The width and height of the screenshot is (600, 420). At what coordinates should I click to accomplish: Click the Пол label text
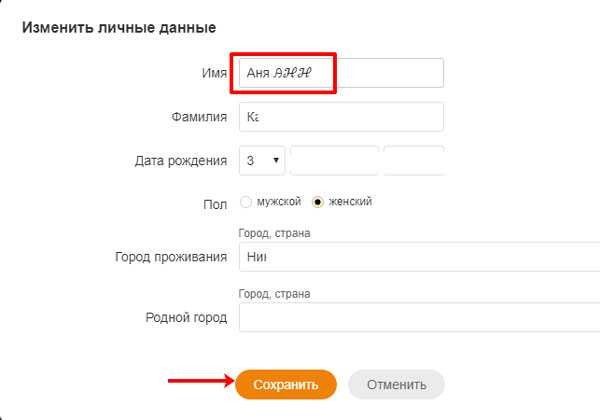[x=215, y=204]
